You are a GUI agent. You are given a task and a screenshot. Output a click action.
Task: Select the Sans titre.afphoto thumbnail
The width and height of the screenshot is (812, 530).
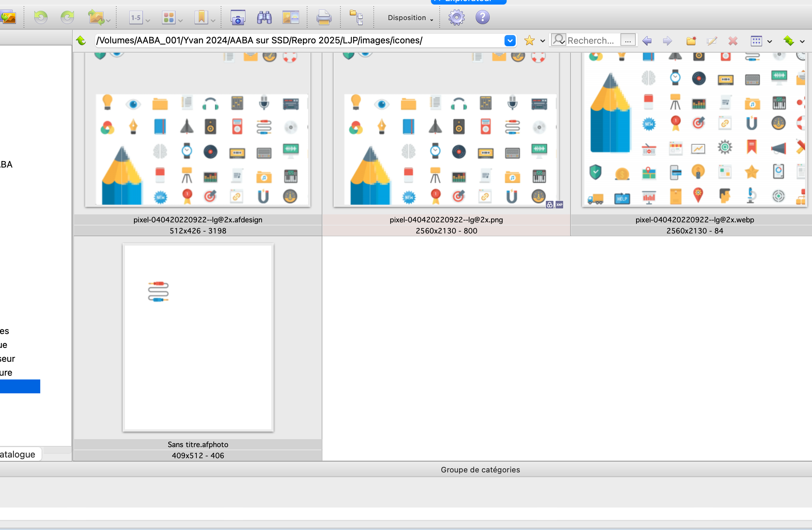tap(198, 337)
